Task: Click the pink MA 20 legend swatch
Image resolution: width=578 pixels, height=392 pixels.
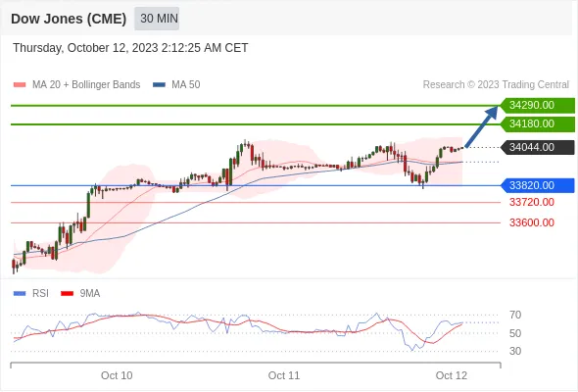Action: 20,85
